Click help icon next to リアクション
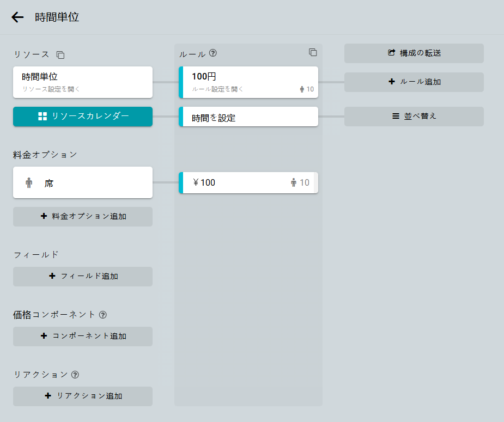This screenshot has width=504, height=422. click(75, 375)
